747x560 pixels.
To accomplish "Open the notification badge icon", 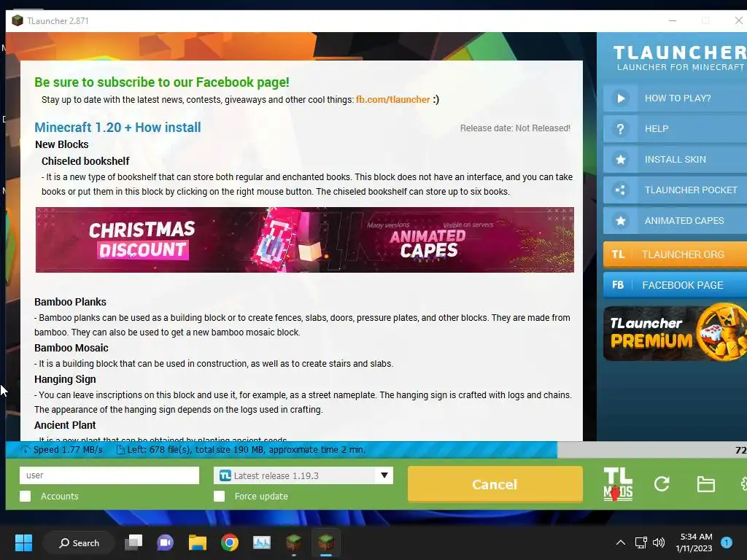I will (727, 542).
